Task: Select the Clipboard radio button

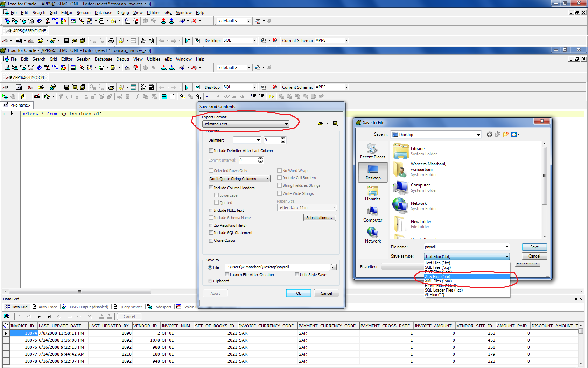Action: pos(210,281)
